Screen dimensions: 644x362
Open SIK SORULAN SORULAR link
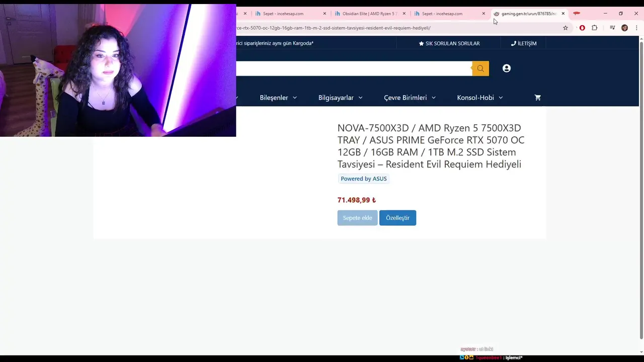pyautogui.click(x=449, y=43)
